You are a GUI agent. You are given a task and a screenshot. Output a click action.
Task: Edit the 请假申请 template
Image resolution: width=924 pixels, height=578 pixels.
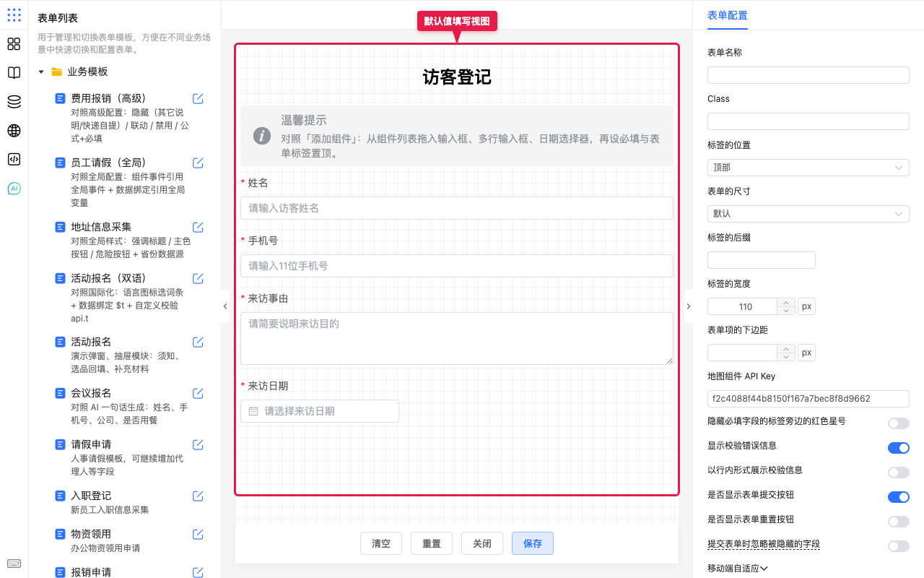coord(198,445)
